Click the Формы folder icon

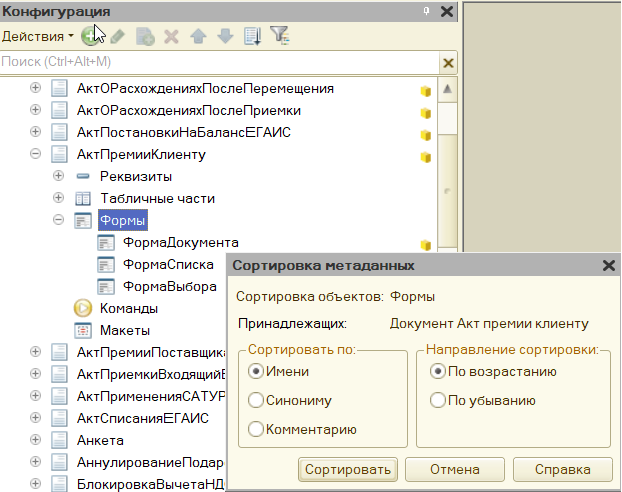[x=83, y=221]
